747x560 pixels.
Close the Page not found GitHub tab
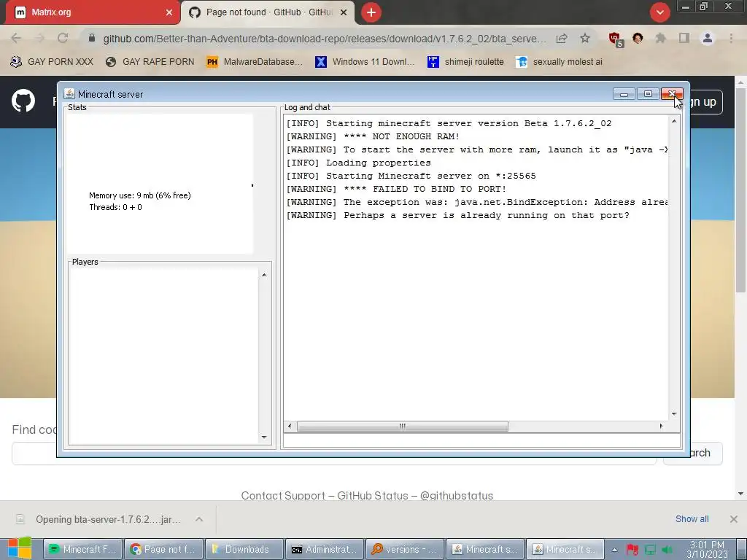tap(344, 12)
